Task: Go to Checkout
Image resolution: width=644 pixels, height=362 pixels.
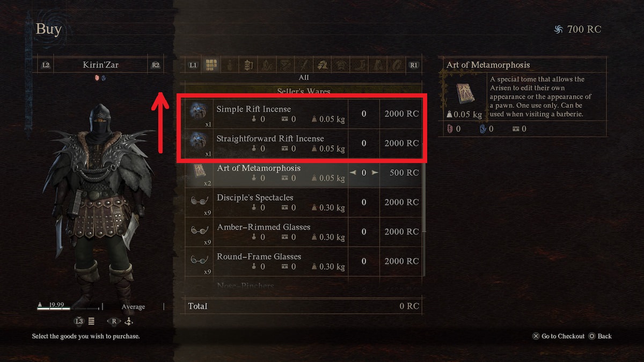Action: [558, 336]
